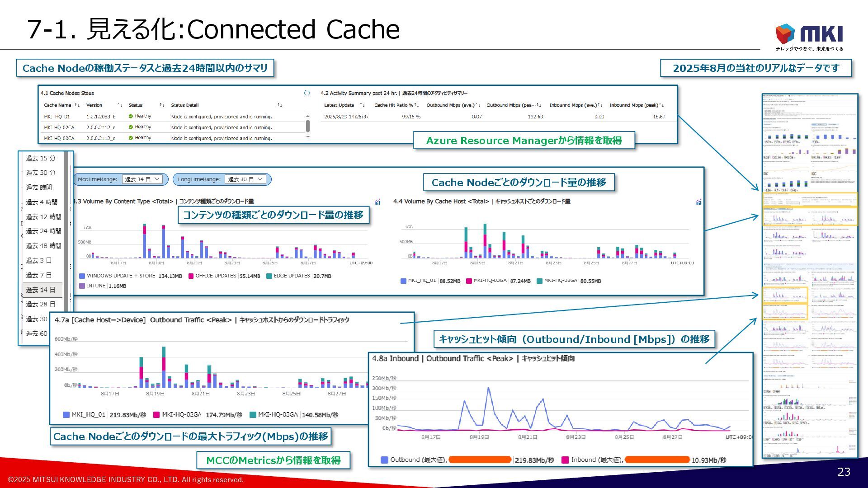Click the refresh icon beside Cache Nodes Status
The width and height of the screenshot is (868, 488).
point(307,93)
